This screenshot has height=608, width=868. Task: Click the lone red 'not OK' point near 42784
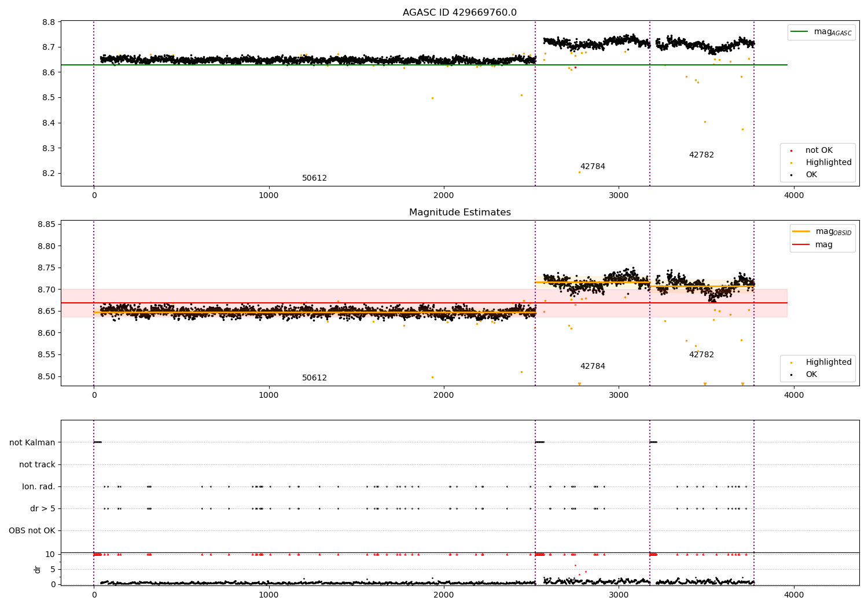tap(575, 67)
